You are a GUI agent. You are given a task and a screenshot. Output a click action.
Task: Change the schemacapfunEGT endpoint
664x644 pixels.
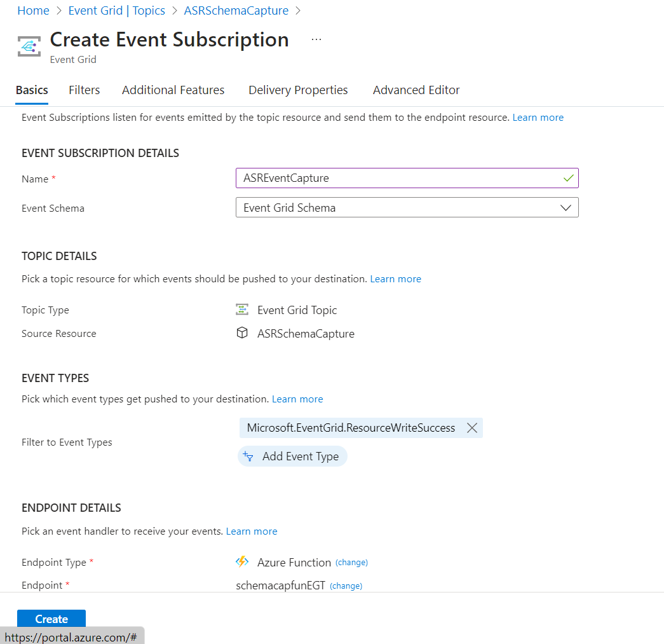coord(346,586)
